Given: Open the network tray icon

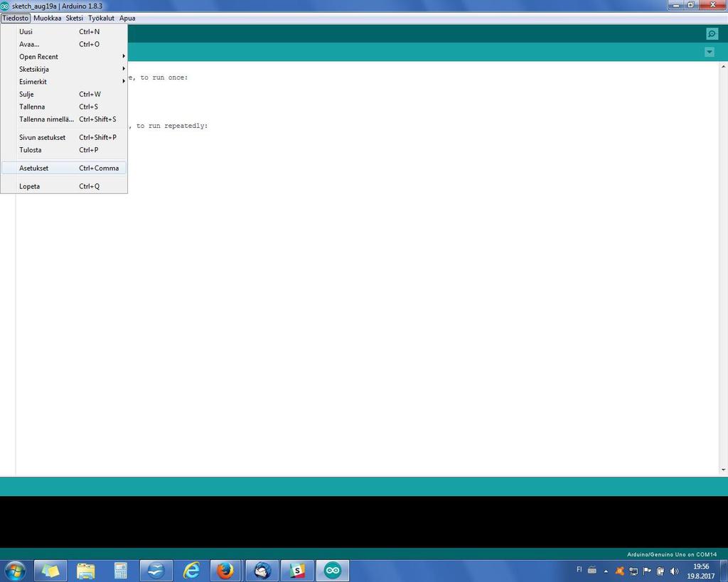Looking at the screenshot, I should [633, 571].
